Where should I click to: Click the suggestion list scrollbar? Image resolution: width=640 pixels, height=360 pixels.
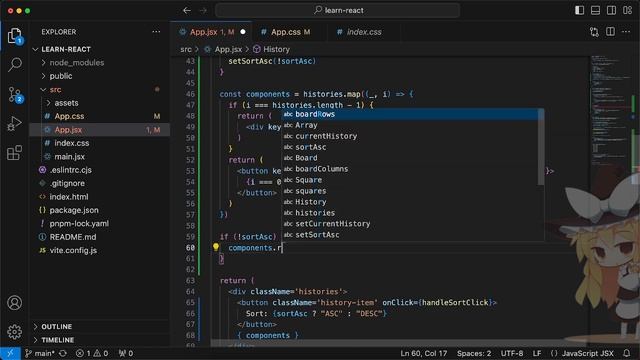541,147
